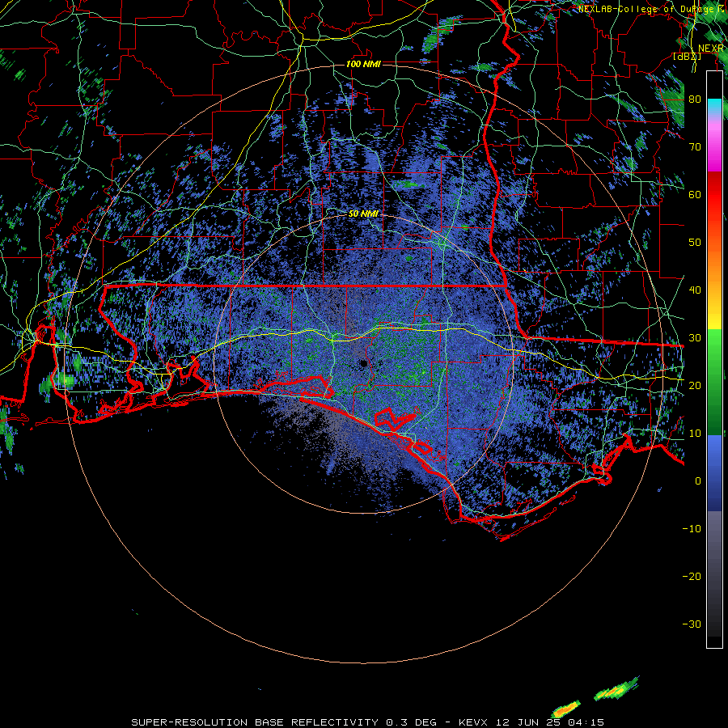Click the green segment of the color bar
The height and width of the screenshot is (728, 728).
[714, 382]
